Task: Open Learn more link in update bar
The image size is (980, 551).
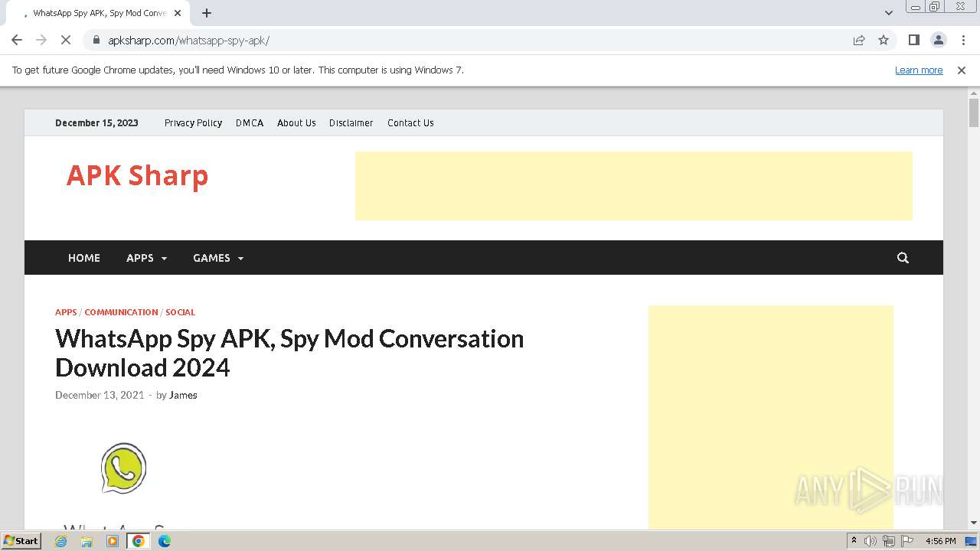Action: (x=919, y=70)
